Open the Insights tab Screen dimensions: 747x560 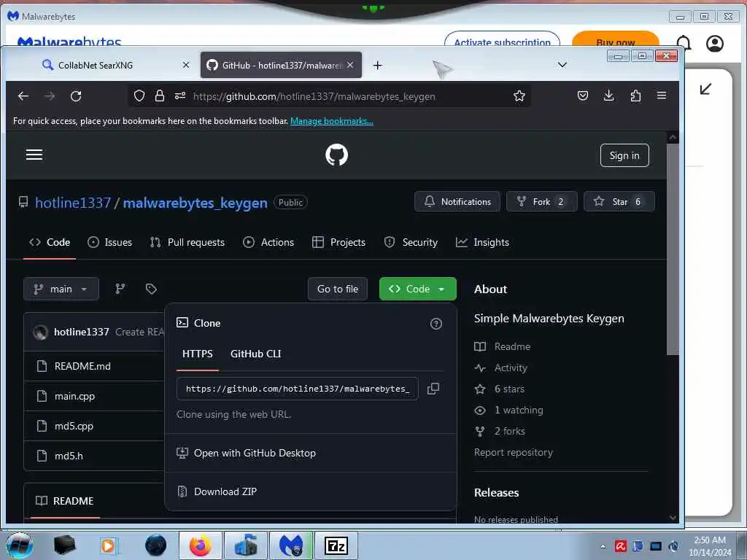coord(482,242)
